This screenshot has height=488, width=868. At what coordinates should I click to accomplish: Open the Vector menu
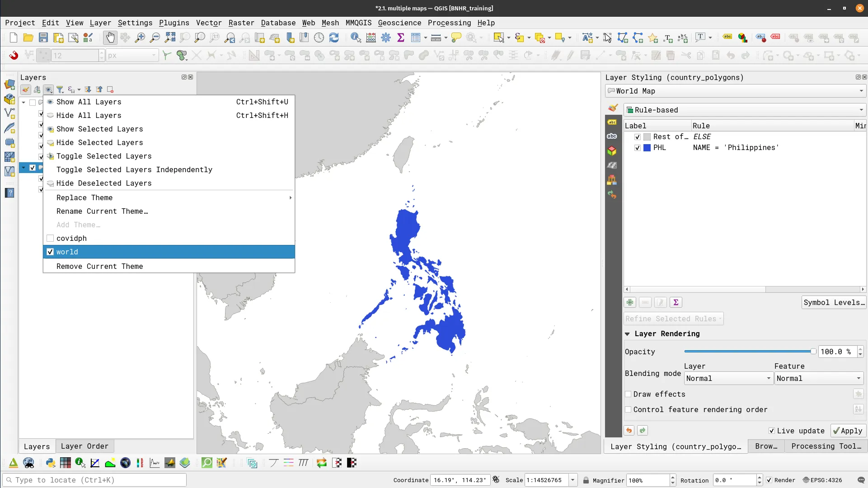pos(208,23)
